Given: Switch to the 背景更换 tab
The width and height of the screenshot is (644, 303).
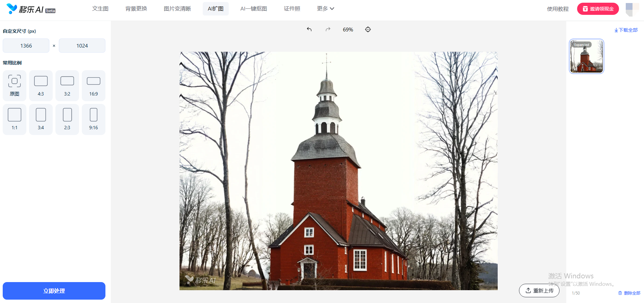Looking at the screenshot, I should coord(136,9).
